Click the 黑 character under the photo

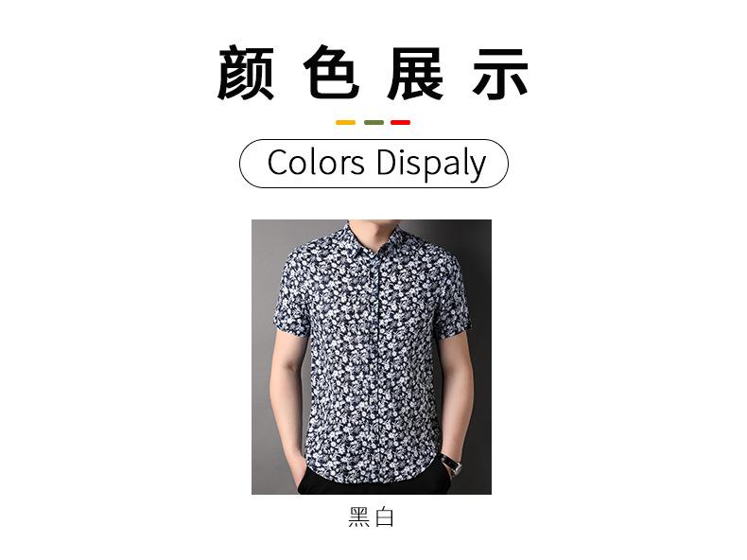pyautogui.click(x=359, y=517)
